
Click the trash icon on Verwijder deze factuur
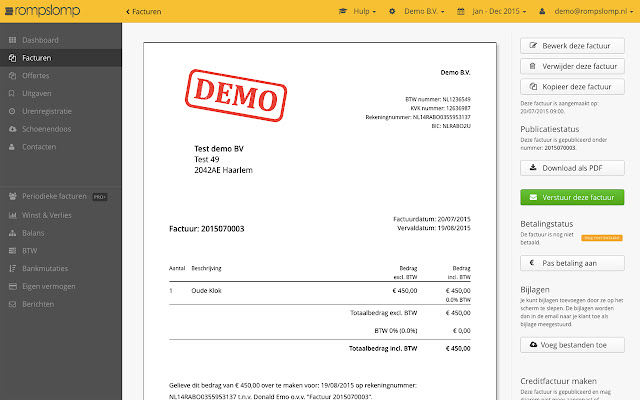coord(533,66)
